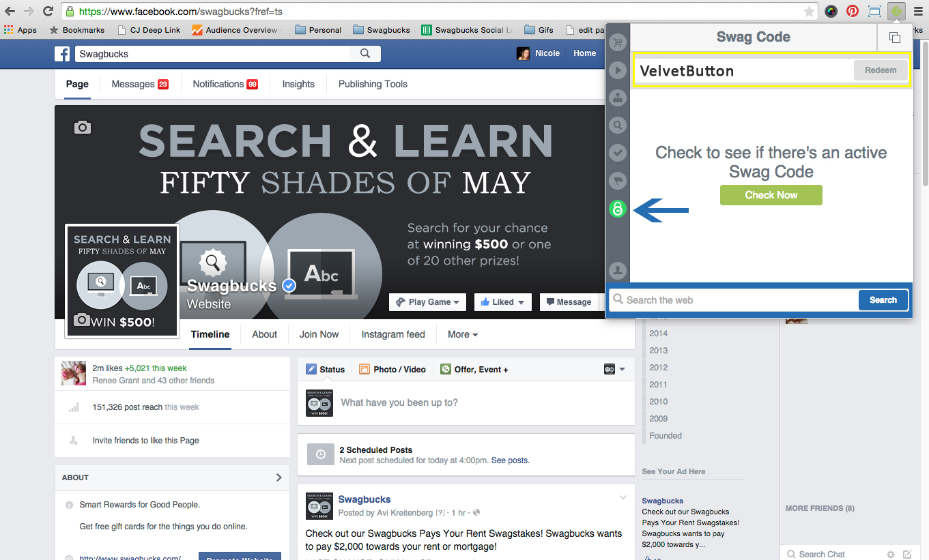This screenshot has width=929, height=560.
Task: Open the Publishing Tools tab
Action: tap(373, 84)
